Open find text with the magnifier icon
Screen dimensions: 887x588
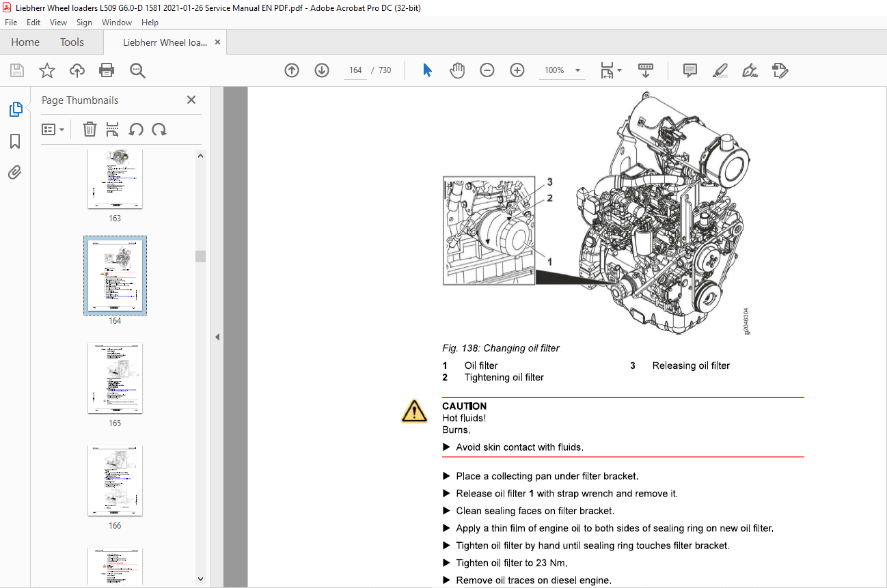(137, 70)
